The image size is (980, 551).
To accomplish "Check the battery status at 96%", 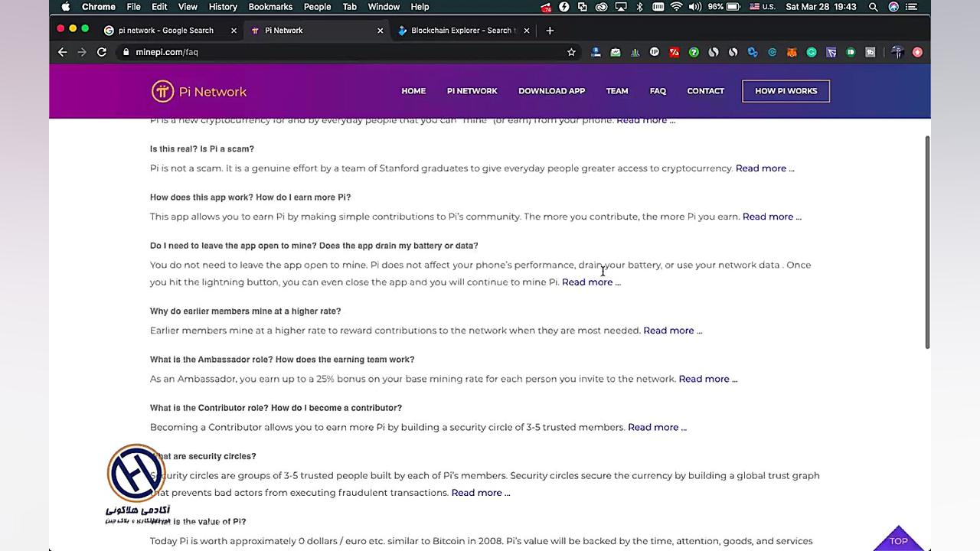I will click(724, 7).
